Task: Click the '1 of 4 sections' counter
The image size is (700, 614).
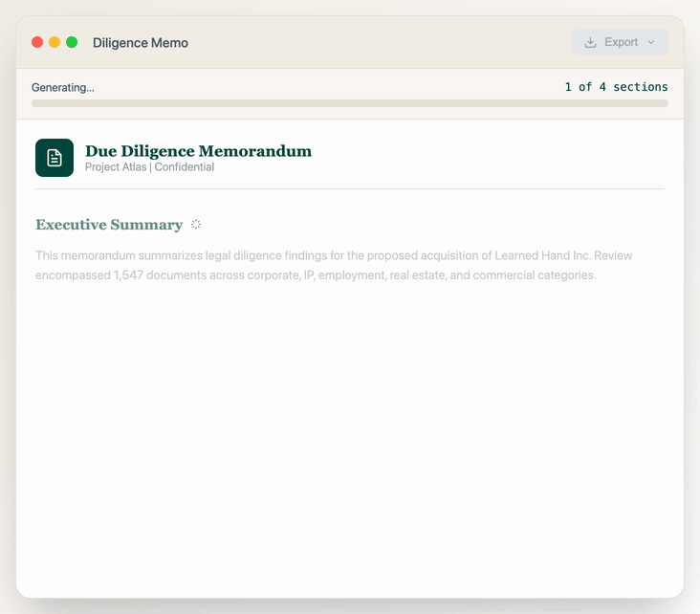Action: click(616, 87)
